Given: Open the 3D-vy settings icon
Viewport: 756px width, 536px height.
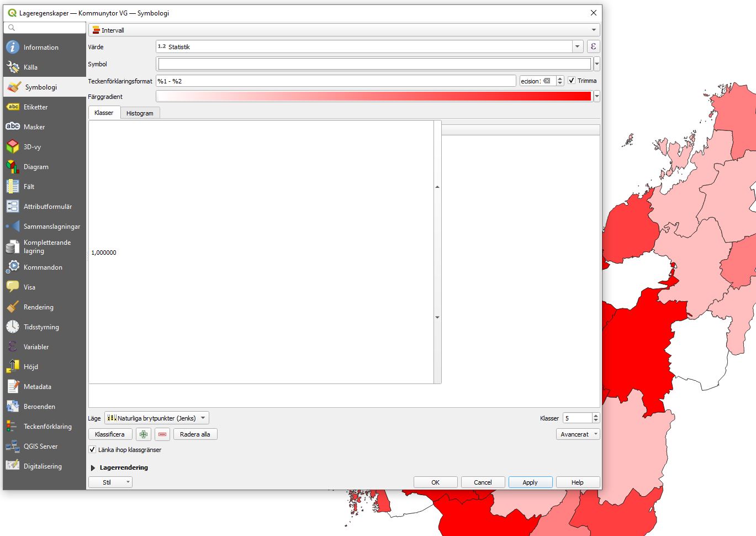Looking at the screenshot, I should (x=12, y=146).
